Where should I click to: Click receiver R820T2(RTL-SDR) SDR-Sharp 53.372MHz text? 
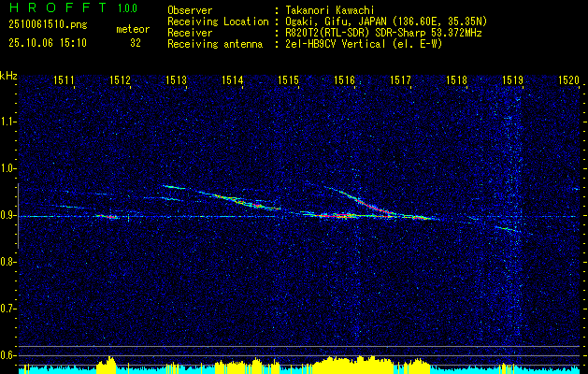[383, 33]
